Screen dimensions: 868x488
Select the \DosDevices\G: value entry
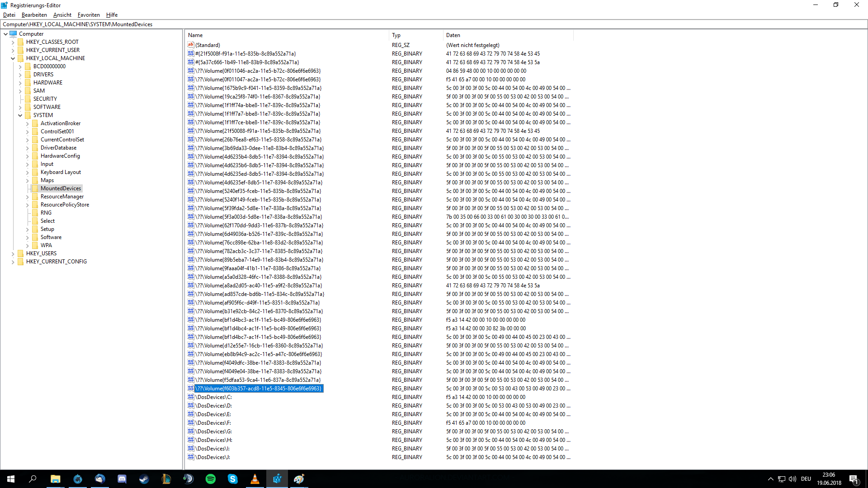(x=214, y=432)
